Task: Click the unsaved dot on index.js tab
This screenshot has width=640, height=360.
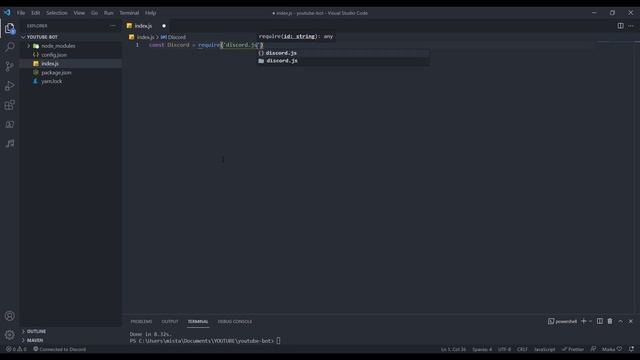Action: click(x=164, y=26)
